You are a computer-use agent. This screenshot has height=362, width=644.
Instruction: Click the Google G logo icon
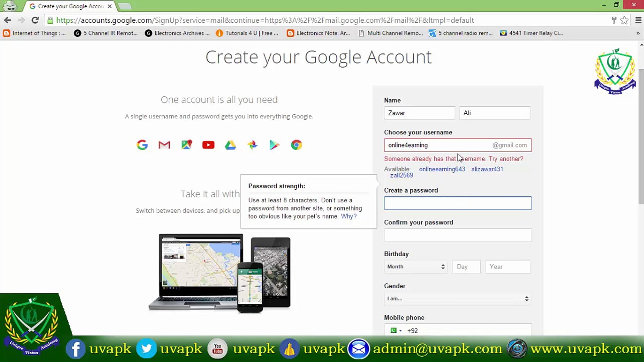point(142,145)
